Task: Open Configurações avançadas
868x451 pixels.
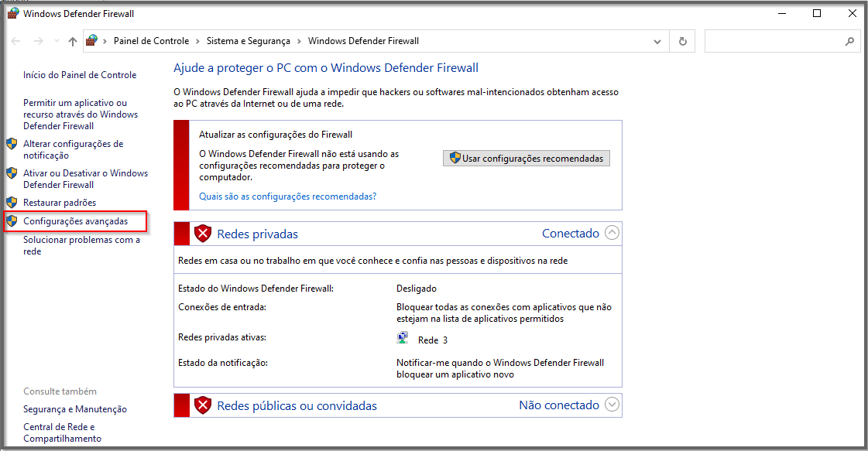Action: point(75,221)
